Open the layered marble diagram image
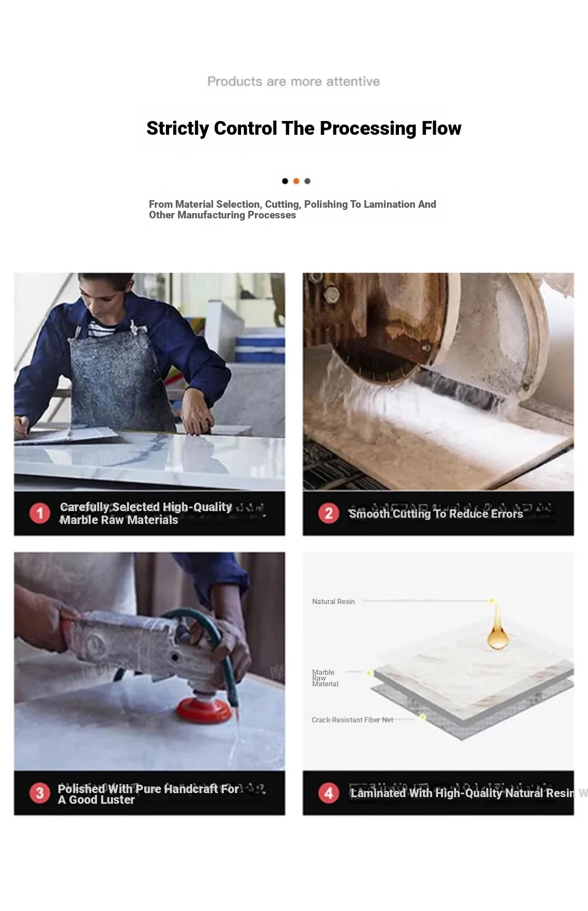This screenshot has width=588, height=911. [x=438, y=661]
